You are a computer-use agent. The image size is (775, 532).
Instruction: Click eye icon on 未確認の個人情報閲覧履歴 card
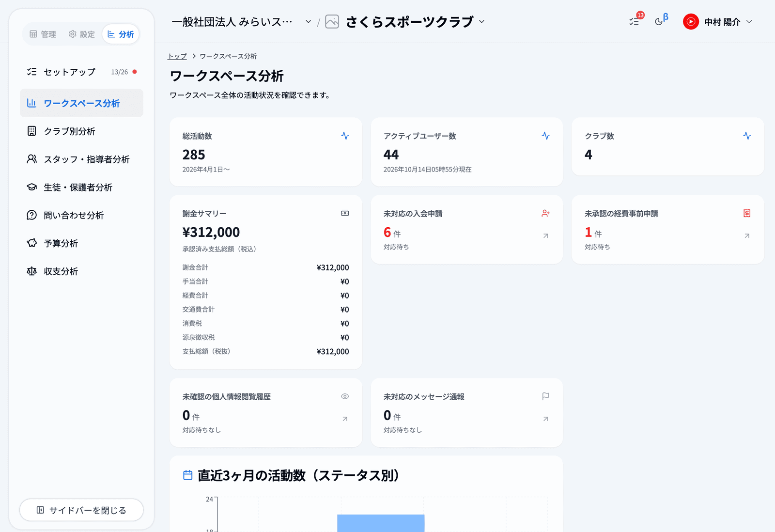click(345, 396)
